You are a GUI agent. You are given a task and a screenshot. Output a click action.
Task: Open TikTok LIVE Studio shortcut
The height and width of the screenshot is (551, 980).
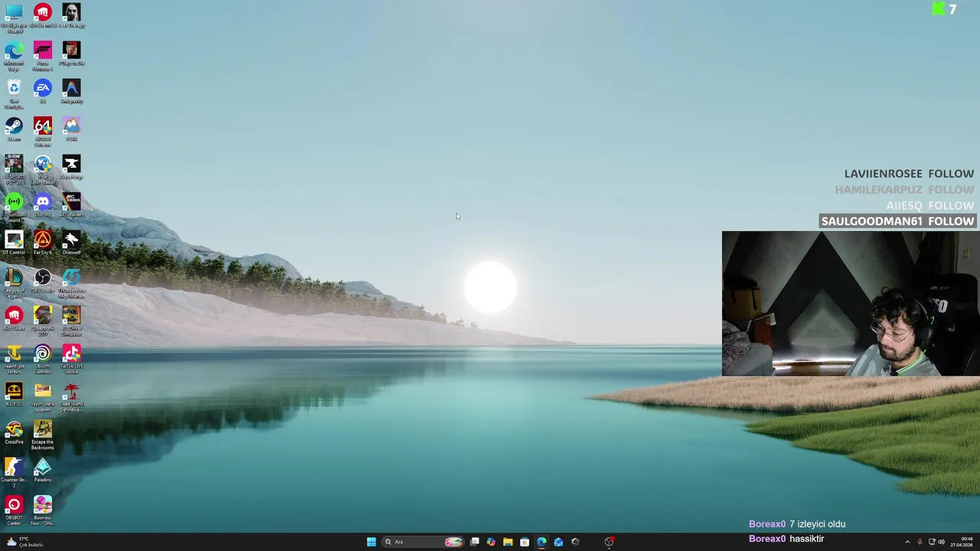[x=71, y=359]
